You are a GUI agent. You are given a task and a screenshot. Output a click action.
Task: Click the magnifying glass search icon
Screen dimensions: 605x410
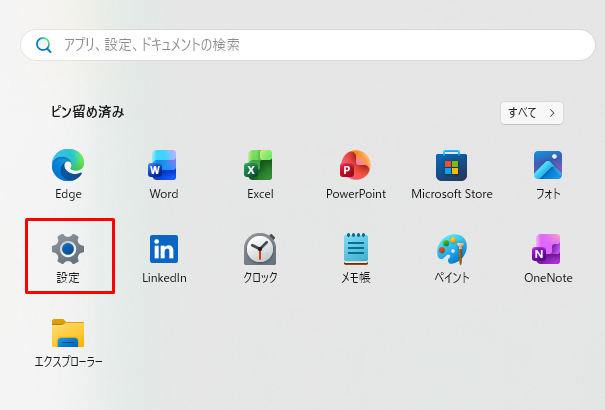point(43,45)
